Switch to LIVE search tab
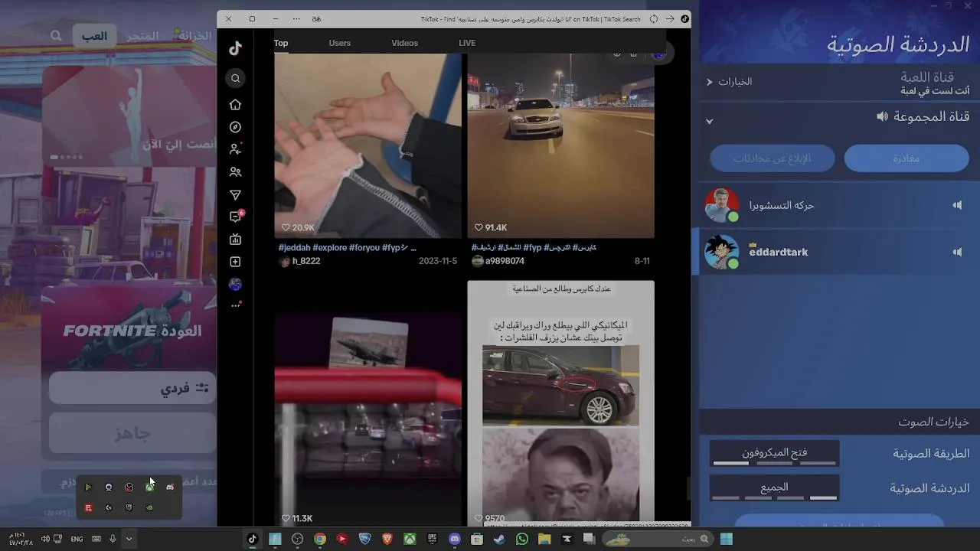 467,43
